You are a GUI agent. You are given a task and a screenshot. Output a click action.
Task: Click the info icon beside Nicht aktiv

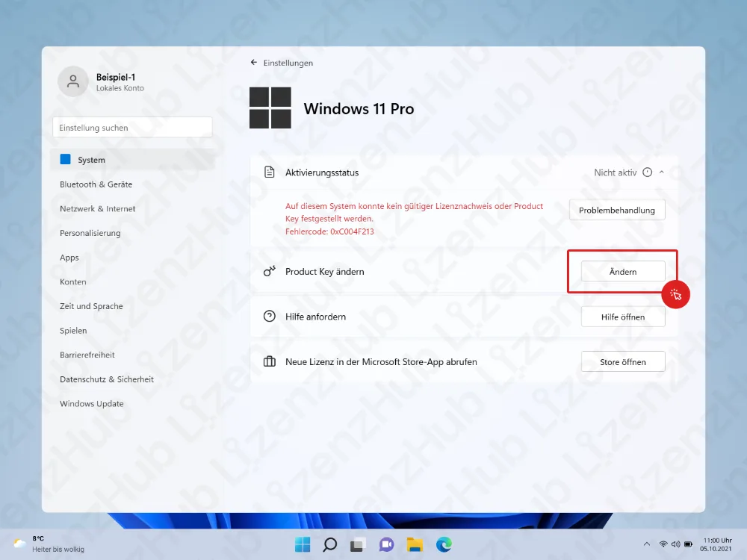pos(647,172)
